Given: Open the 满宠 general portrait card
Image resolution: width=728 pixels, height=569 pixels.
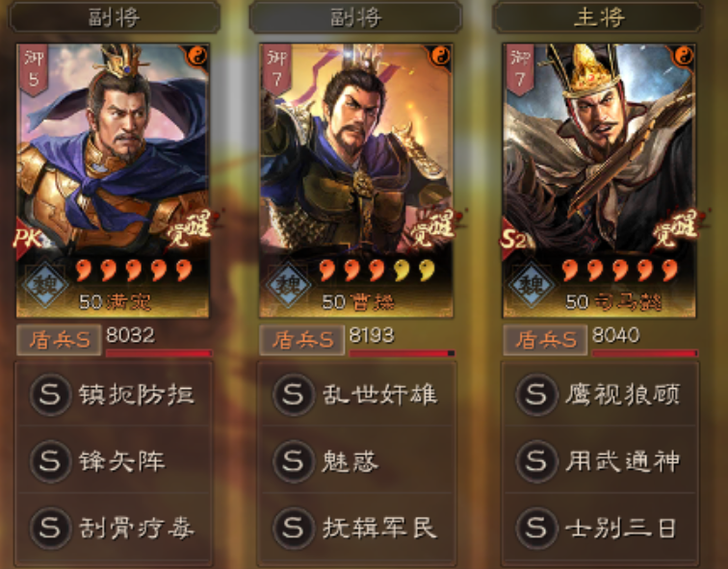Looking at the screenshot, I should pos(113,181).
